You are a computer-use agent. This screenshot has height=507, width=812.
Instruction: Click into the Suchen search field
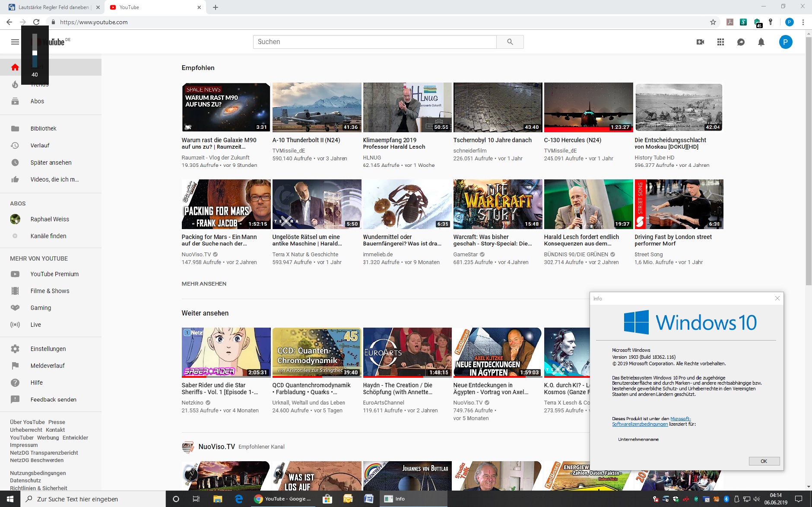[375, 42]
